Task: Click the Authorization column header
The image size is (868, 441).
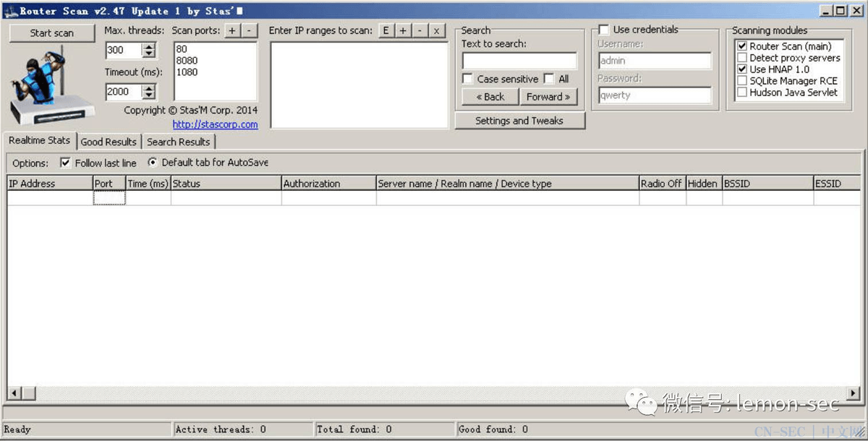Action: tap(329, 184)
